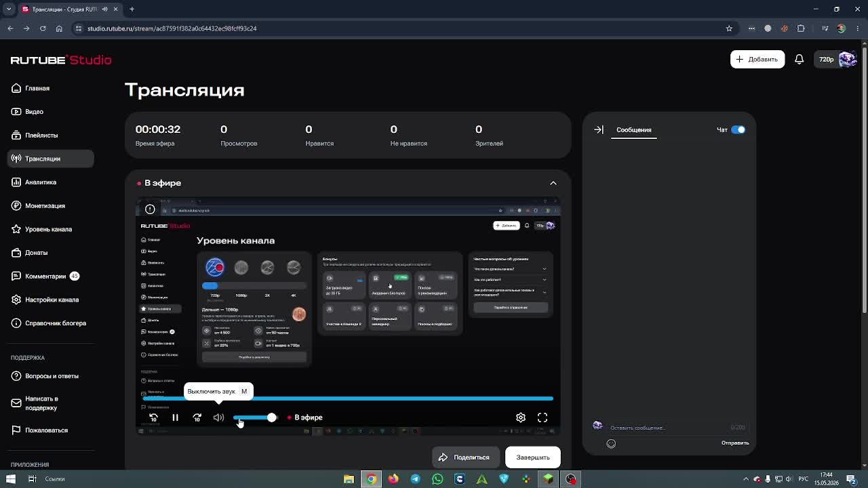Click the Поделиться button

click(x=465, y=457)
